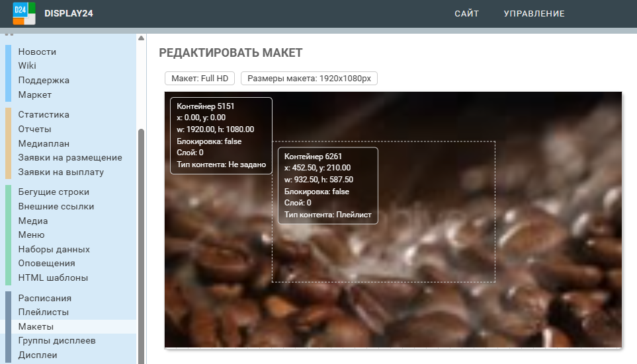Navigate to Маркет section
The image size is (637, 364).
pos(35,94)
